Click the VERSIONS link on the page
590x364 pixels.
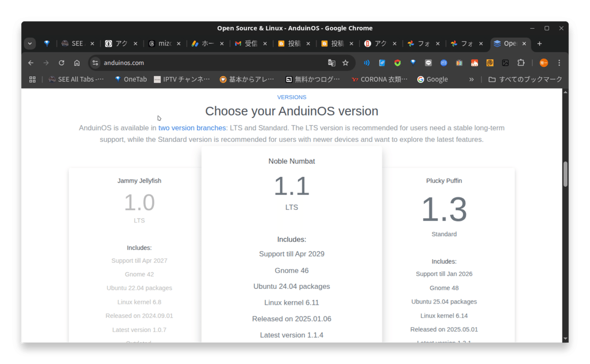tap(292, 97)
